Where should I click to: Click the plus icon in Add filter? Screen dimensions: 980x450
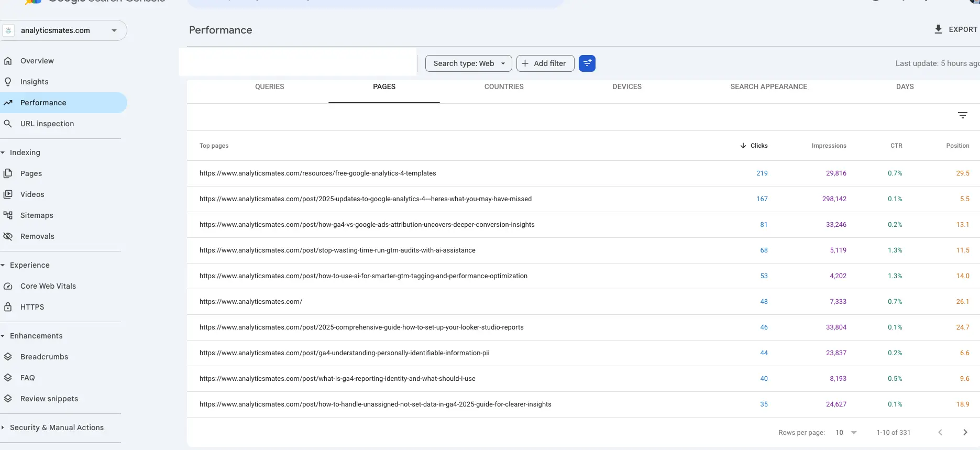click(525, 63)
